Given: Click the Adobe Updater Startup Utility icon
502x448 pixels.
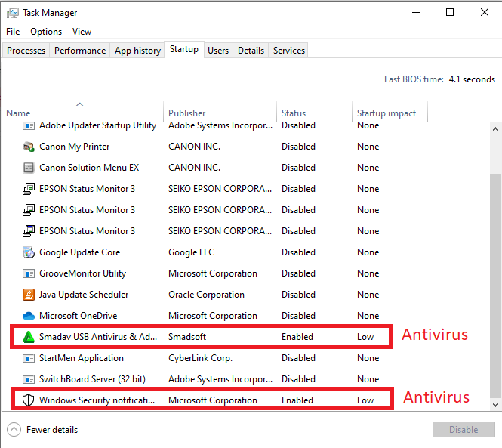Looking at the screenshot, I should (29, 126).
